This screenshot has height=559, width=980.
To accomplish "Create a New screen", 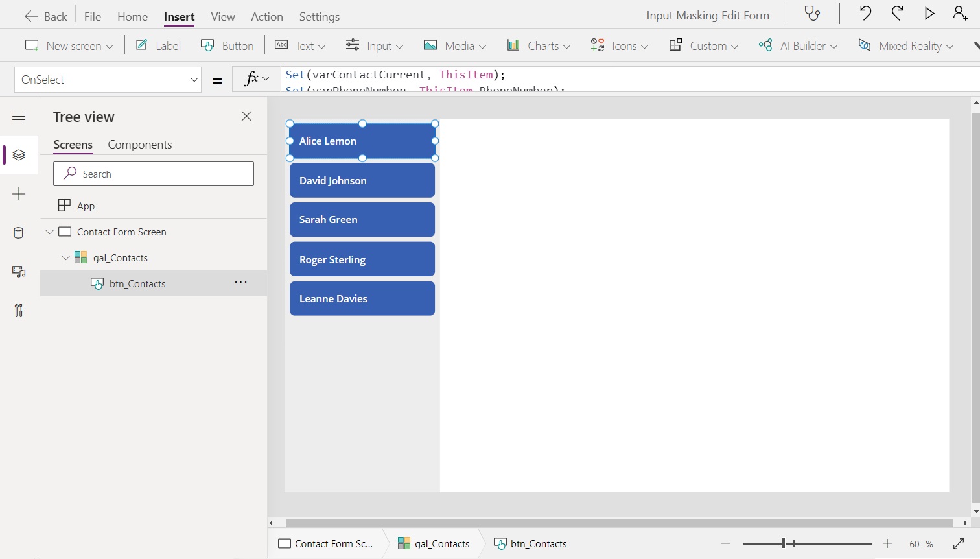I will (x=68, y=45).
